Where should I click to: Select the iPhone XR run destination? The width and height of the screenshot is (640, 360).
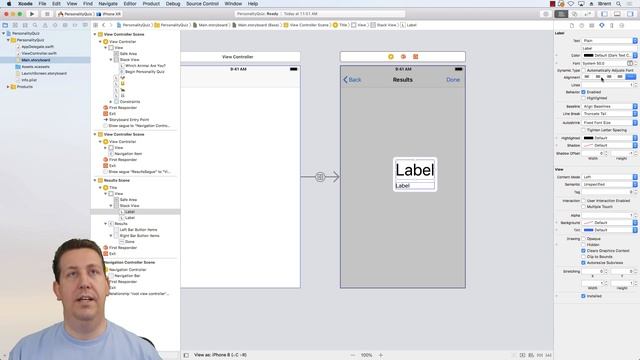[108, 14]
